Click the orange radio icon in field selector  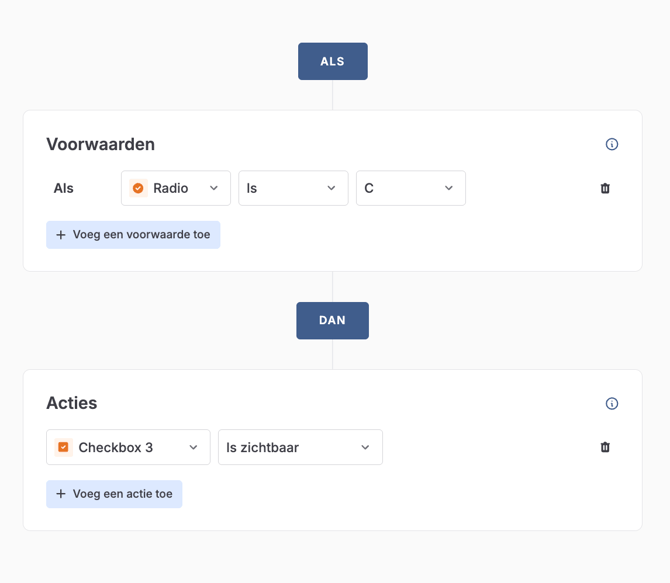(138, 188)
